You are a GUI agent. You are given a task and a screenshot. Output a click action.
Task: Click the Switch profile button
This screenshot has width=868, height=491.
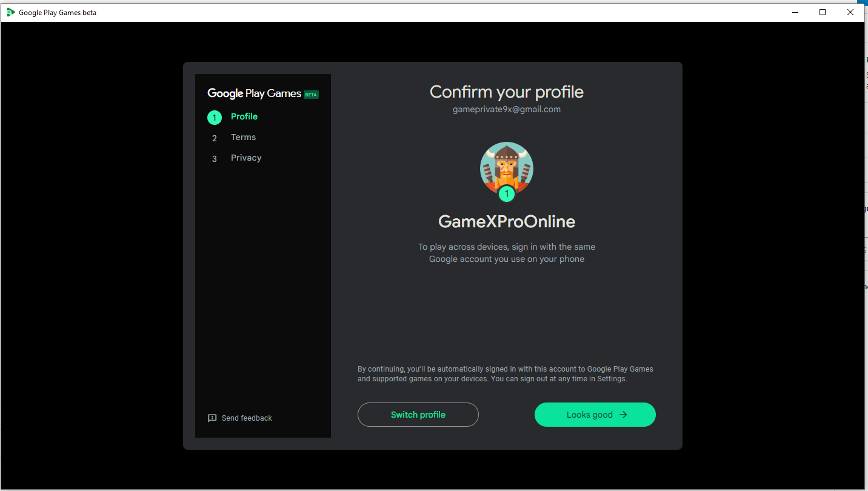point(418,415)
